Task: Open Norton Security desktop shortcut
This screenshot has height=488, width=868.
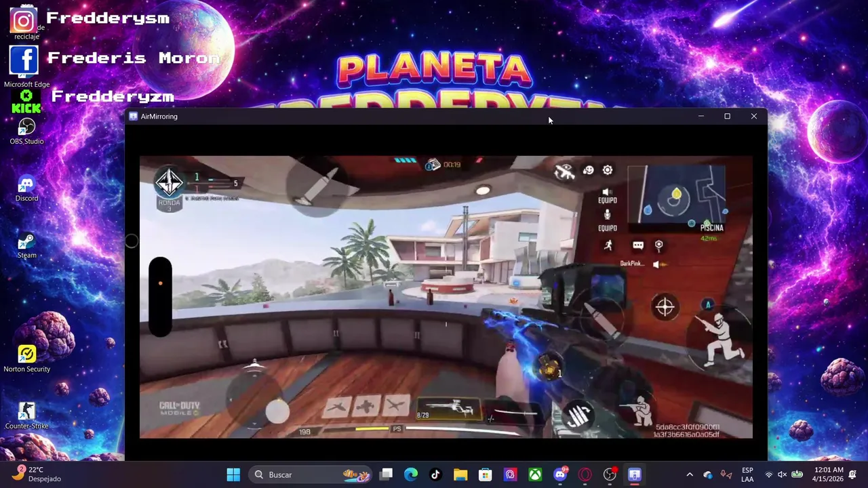Action: coord(26,359)
